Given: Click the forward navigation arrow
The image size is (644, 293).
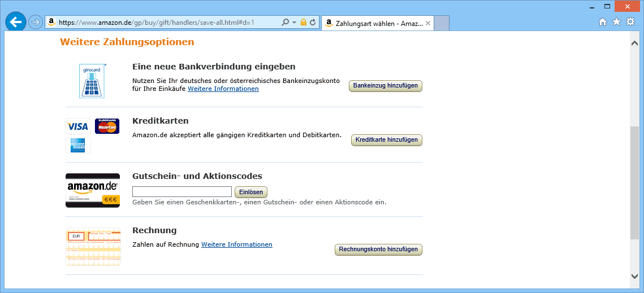Looking at the screenshot, I should coord(35,22).
